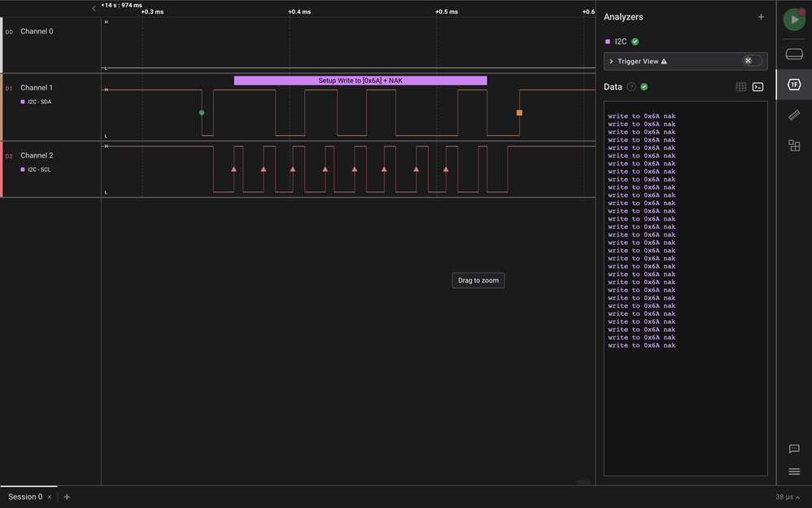
Task: Expand the Trigger View section
Action: pos(611,61)
